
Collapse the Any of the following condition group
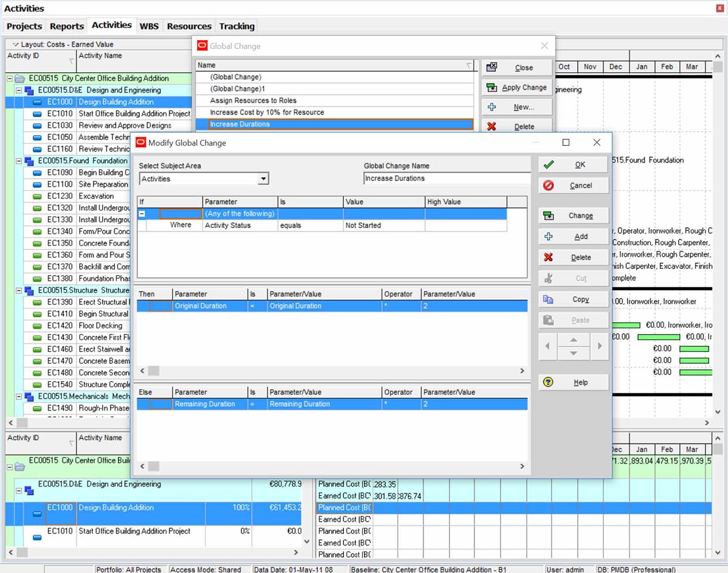[x=142, y=214]
